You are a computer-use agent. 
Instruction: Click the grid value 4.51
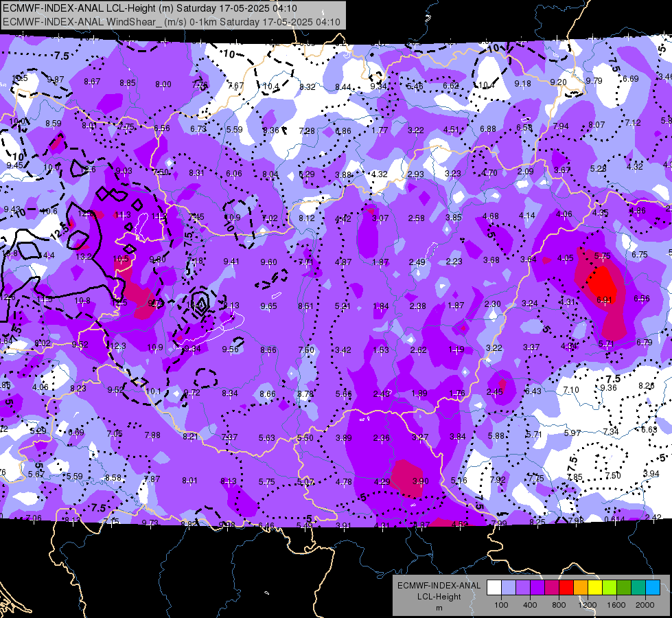tap(451, 130)
